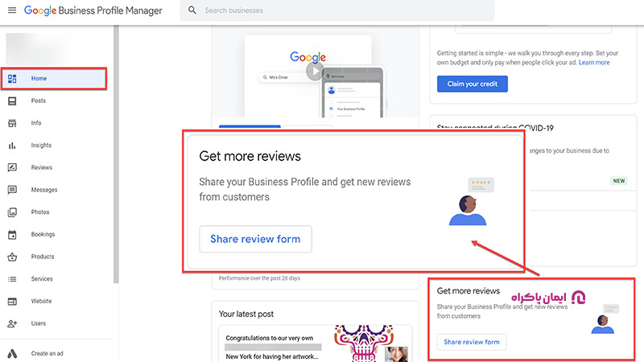644x362 pixels.
Task: Open the latest post skull artwork thumbnail
Action: [364, 343]
